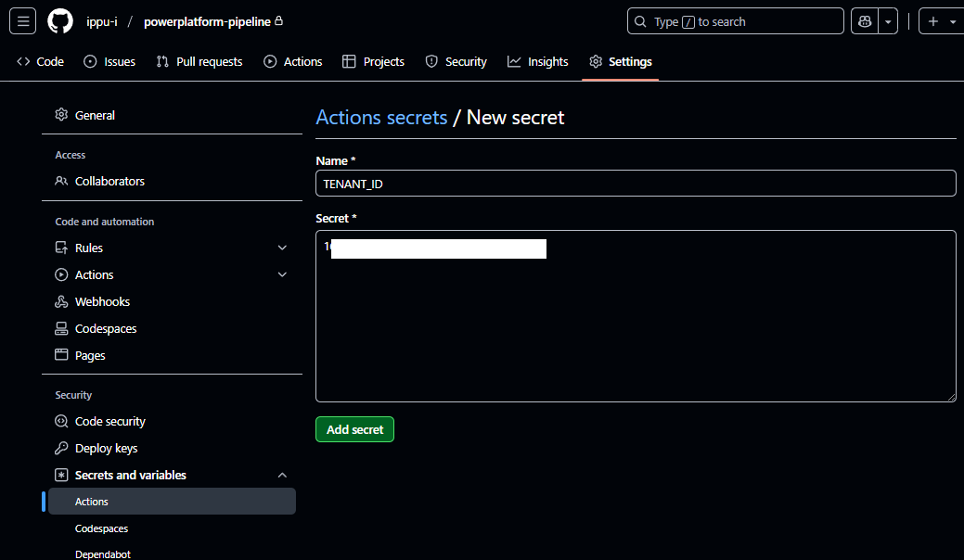Open the Pull requests tab
Image resolution: width=964 pixels, height=560 pixels.
point(199,61)
